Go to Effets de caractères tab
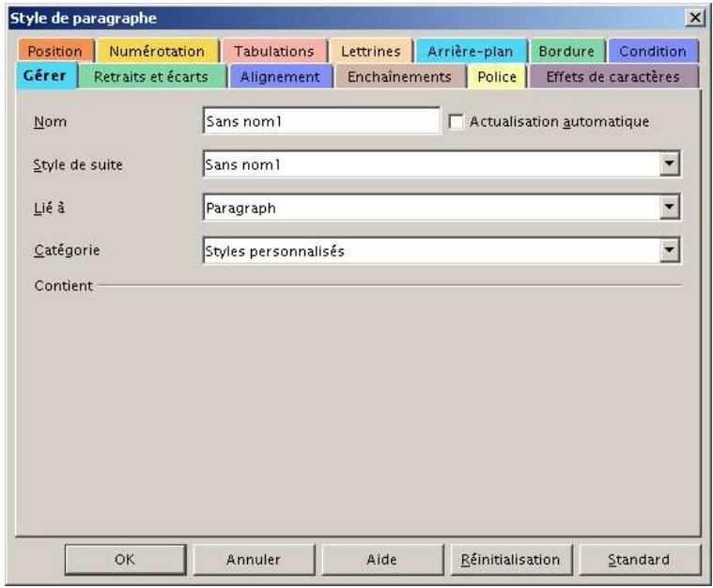The height and width of the screenshot is (588, 713). (x=613, y=76)
